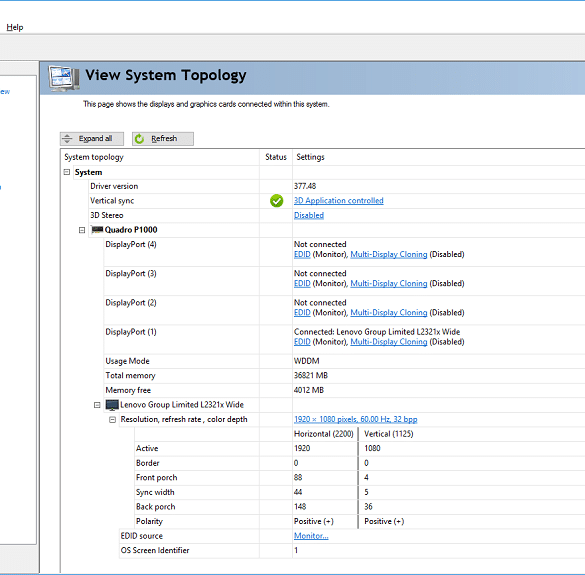Select the Polarity row label
This screenshot has height=575, width=585.
pos(149,521)
